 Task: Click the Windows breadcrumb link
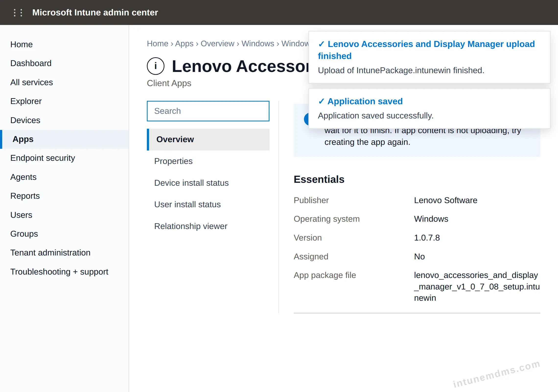[258, 44]
